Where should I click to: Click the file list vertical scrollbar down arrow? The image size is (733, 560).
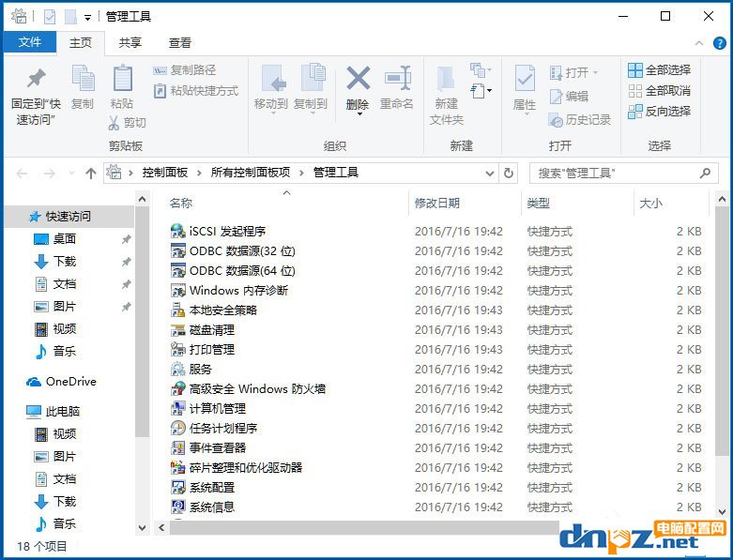coord(722,512)
